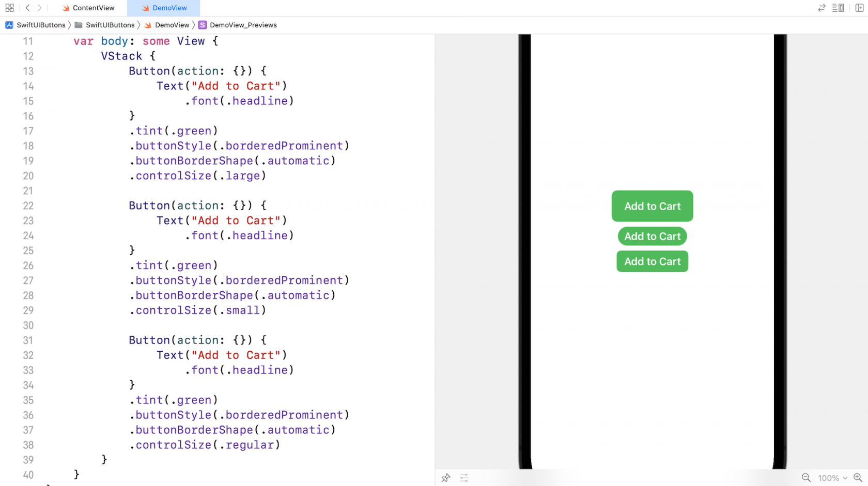Zoom out the preview canvas
The width and height of the screenshot is (868, 486).
[806, 478]
